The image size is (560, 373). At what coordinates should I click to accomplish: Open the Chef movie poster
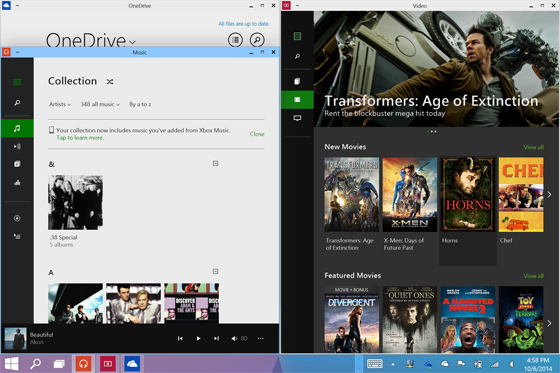click(521, 195)
